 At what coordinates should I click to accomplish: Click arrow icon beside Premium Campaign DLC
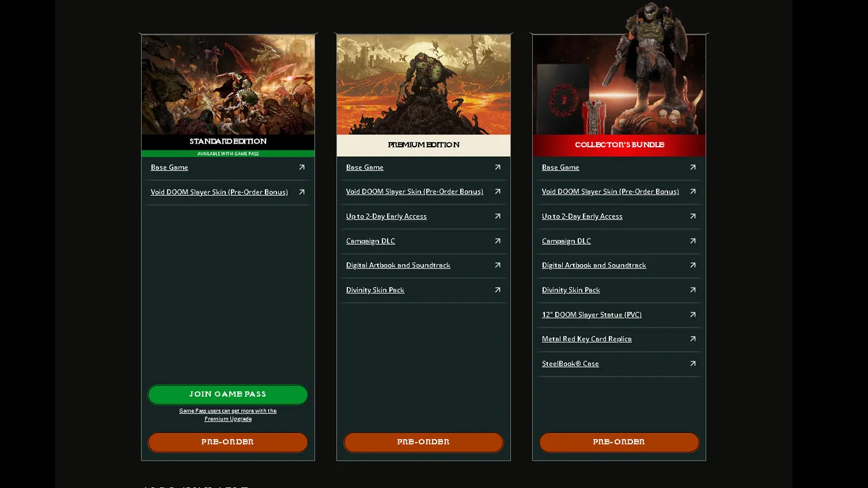tap(497, 241)
